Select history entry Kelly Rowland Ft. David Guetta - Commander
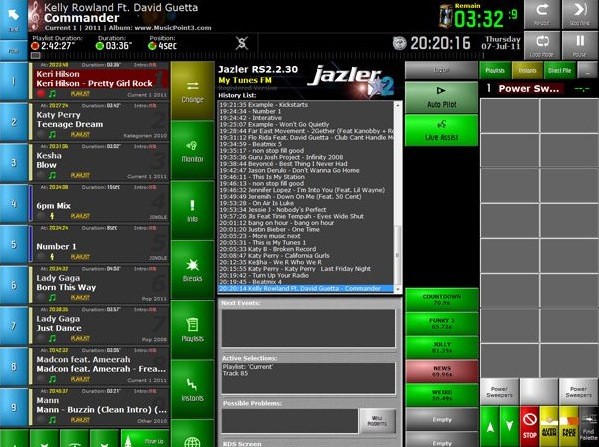The height and width of the screenshot is (447, 599). coord(306,288)
